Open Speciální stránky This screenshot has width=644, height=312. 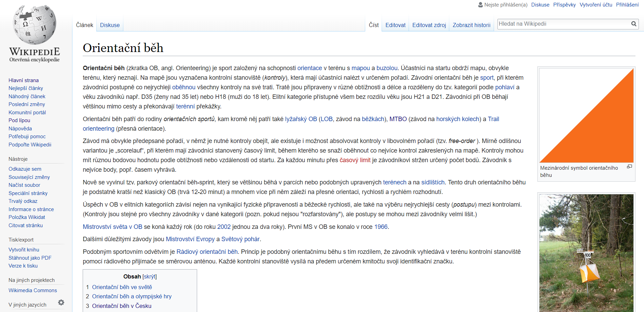(x=28, y=193)
